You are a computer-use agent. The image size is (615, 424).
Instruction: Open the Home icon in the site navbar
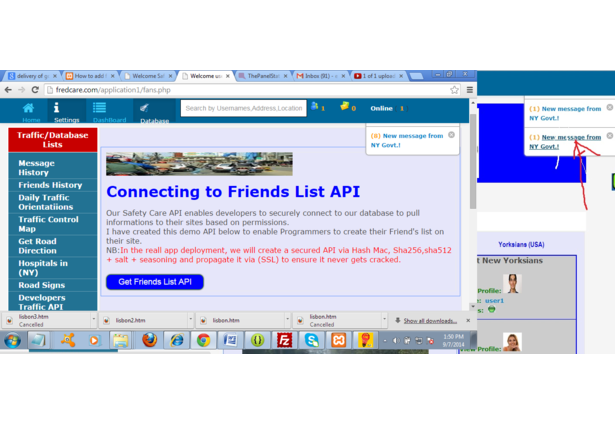[28, 108]
